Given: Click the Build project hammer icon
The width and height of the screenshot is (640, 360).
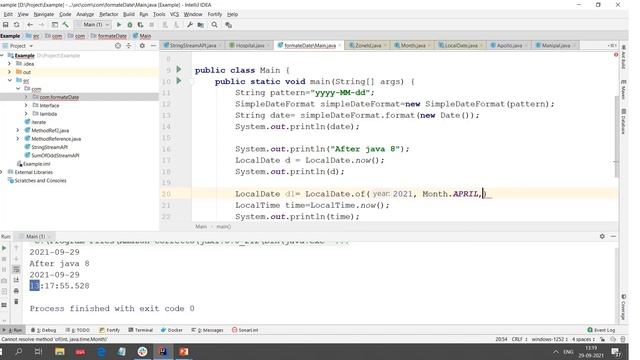Looking at the screenshot, I should [x=66, y=25].
